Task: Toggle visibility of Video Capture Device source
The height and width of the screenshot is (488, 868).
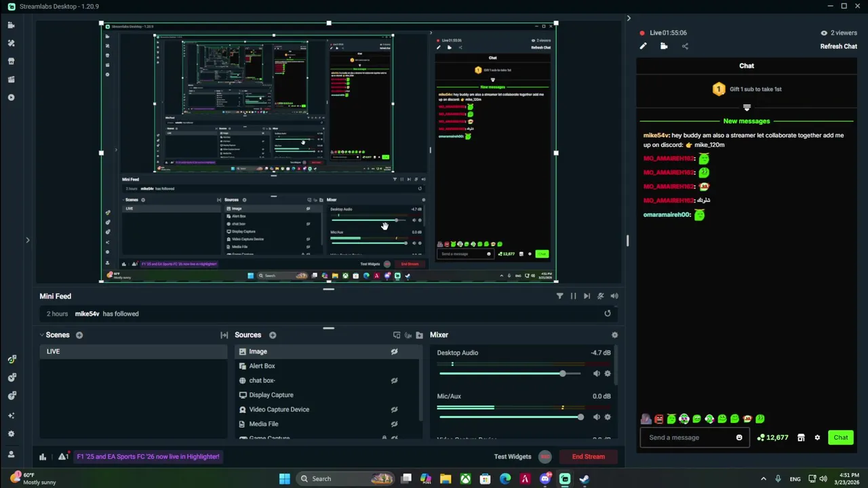Action: 394,409
